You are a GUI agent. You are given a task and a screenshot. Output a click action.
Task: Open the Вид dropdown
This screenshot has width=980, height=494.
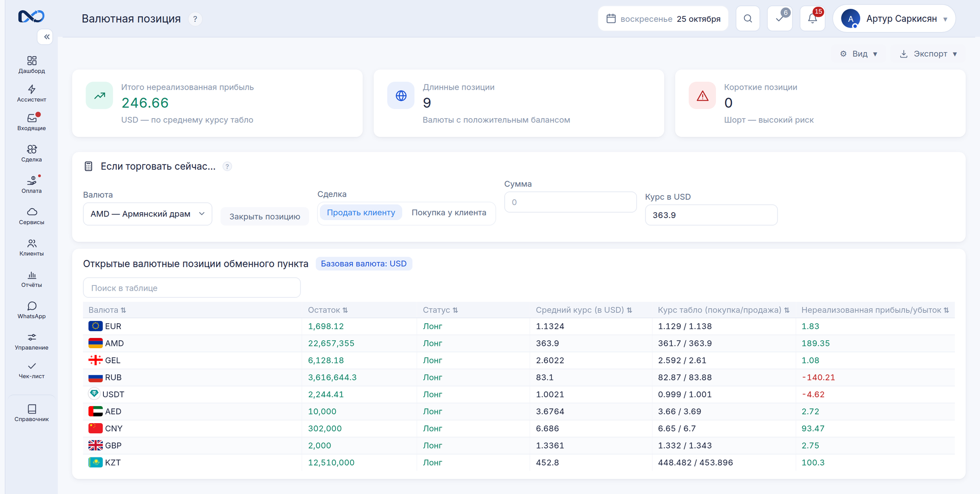point(859,54)
